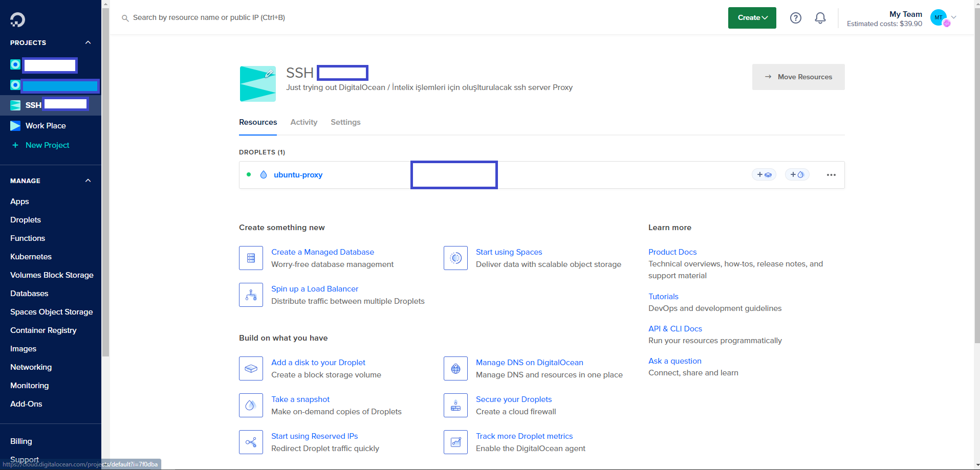Expand the My Team account menu
The height and width of the screenshot is (470, 980).
tap(953, 17)
